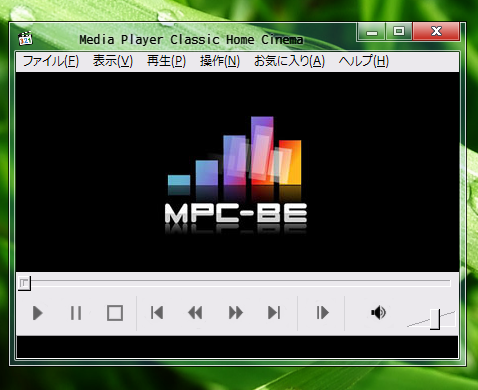
Task: Open the お気に入り(A) menu
Action: 289,61
